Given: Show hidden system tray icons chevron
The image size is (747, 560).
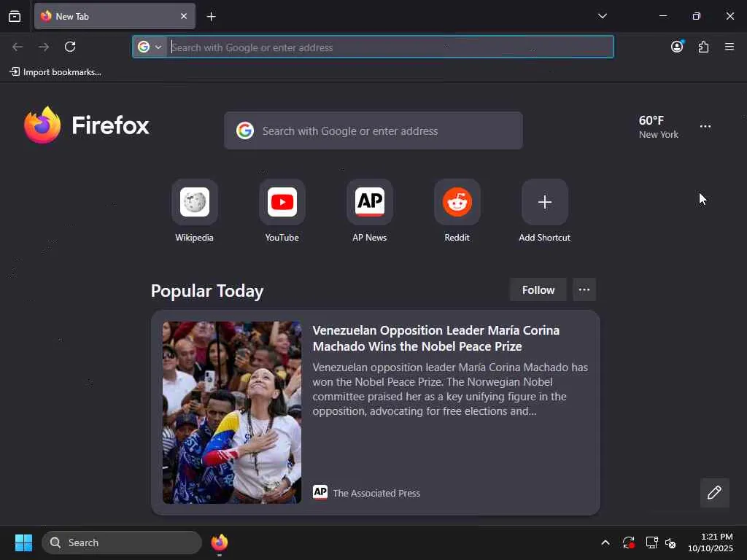Looking at the screenshot, I should coord(605,542).
